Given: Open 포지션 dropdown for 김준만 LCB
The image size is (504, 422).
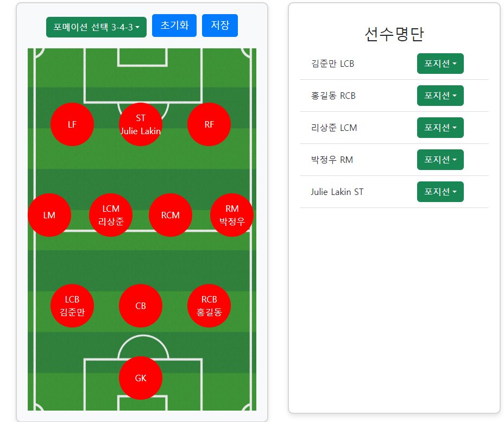Looking at the screenshot, I should [440, 64].
